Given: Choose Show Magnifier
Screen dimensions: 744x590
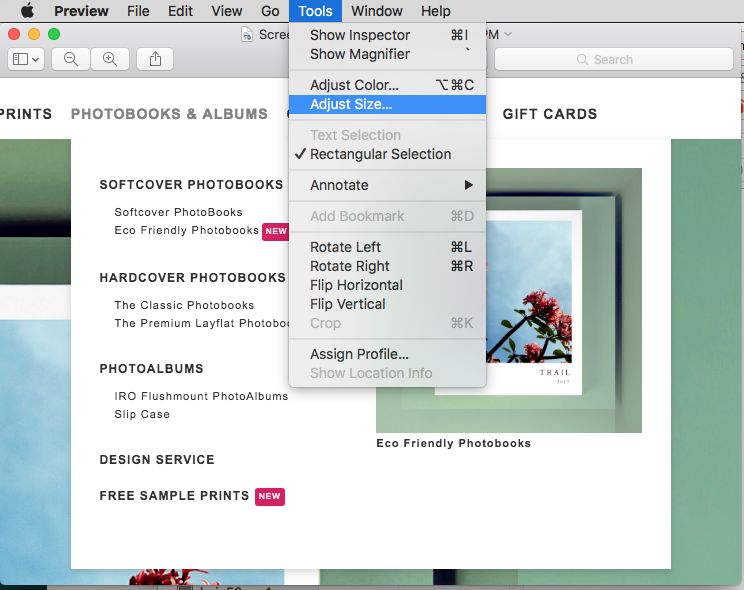Looking at the screenshot, I should [x=387, y=54].
